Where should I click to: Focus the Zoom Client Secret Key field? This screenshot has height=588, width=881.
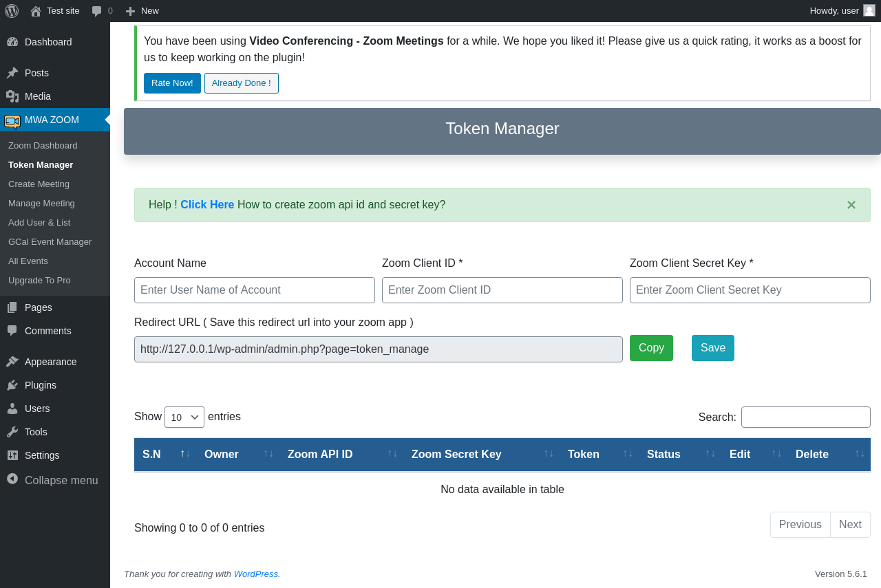tap(750, 290)
